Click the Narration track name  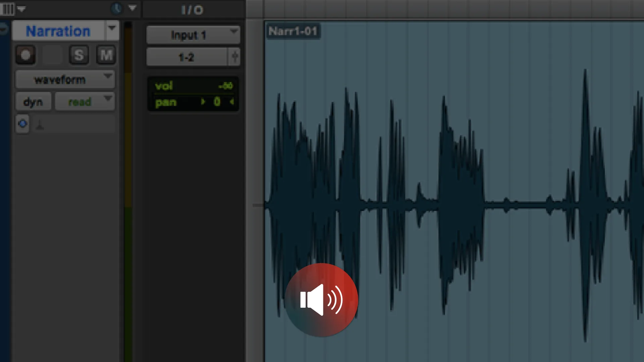pyautogui.click(x=58, y=31)
